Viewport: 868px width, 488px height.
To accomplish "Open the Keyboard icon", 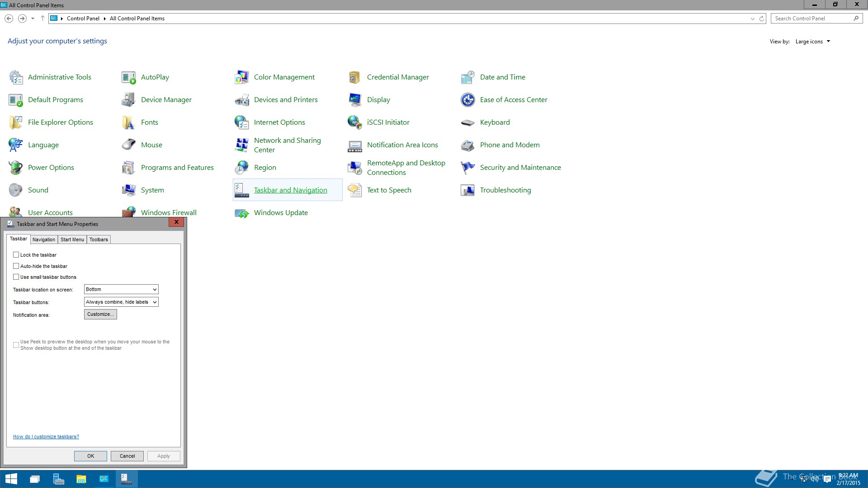I will [x=468, y=122].
